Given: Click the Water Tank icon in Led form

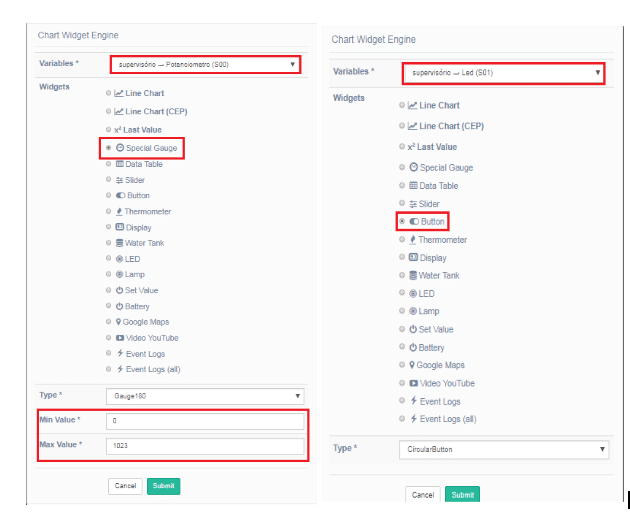Looking at the screenshot, I should pyautogui.click(x=413, y=276).
